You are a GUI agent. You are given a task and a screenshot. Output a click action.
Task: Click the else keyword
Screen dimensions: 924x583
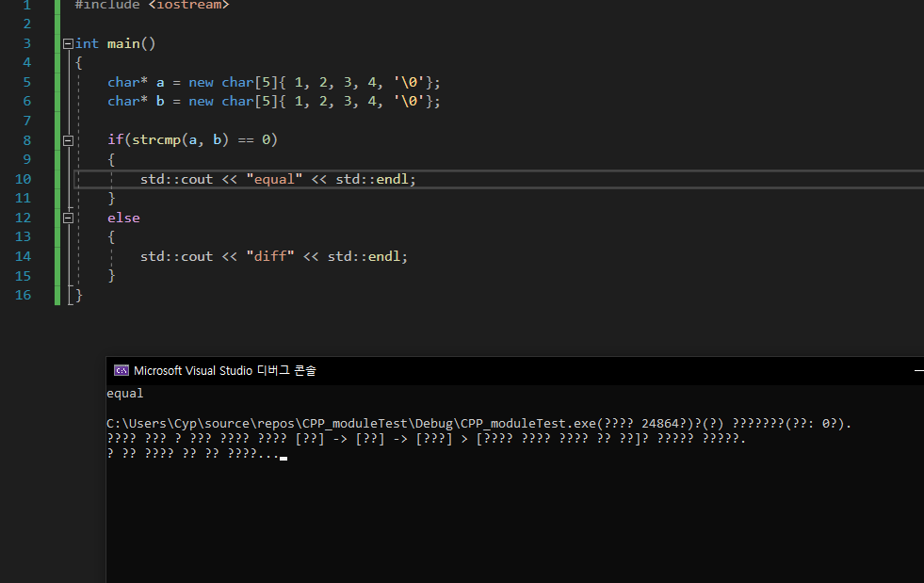pos(123,219)
